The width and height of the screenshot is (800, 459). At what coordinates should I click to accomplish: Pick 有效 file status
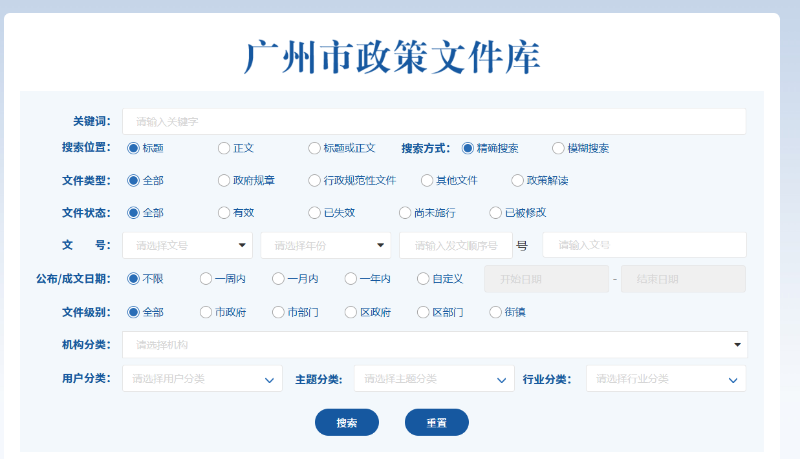pyautogui.click(x=224, y=213)
